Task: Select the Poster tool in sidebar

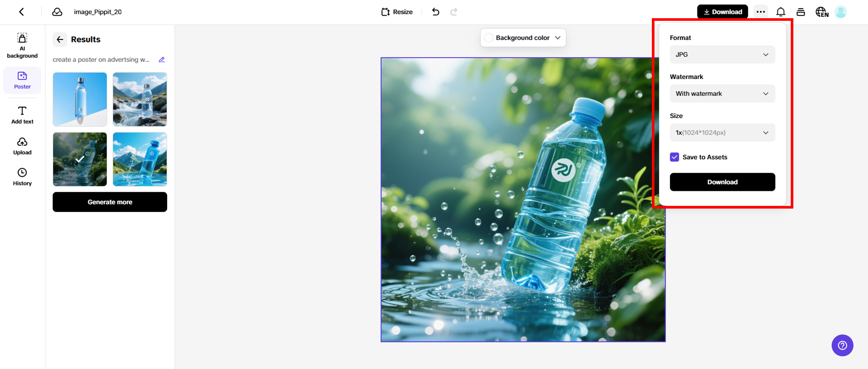Action: coord(22,80)
